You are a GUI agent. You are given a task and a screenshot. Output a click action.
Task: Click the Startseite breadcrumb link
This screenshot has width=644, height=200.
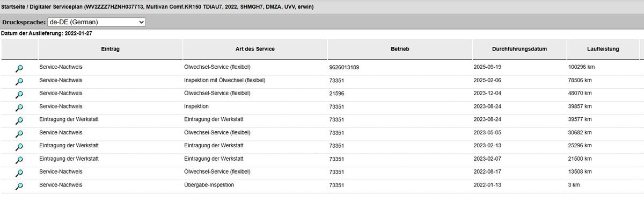click(13, 7)
